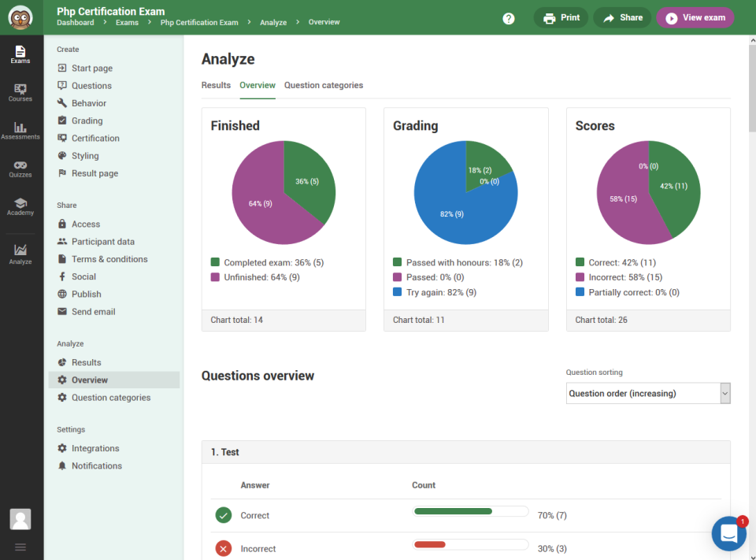Open the Quizzes section in the sidebar
The width and height of the screenshot is (756, 560).
[x=20, y=169]
